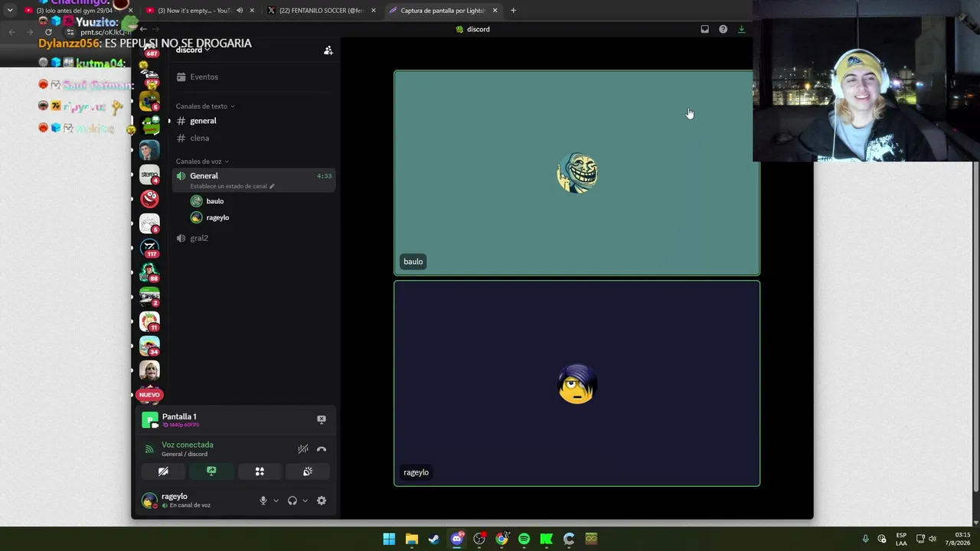
Task: Close the FENTANILO SOCCER tab
Action: click(x=374, y=11)
